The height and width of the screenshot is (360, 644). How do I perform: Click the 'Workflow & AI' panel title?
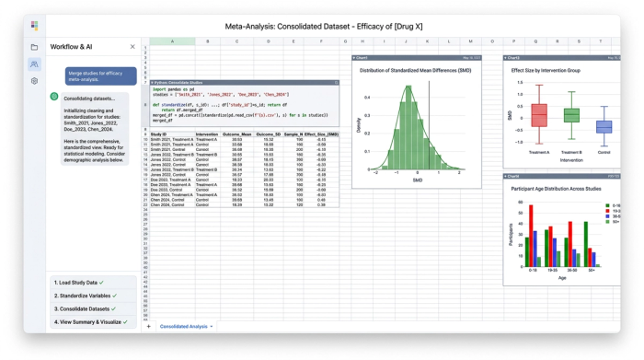coord(71,47)
